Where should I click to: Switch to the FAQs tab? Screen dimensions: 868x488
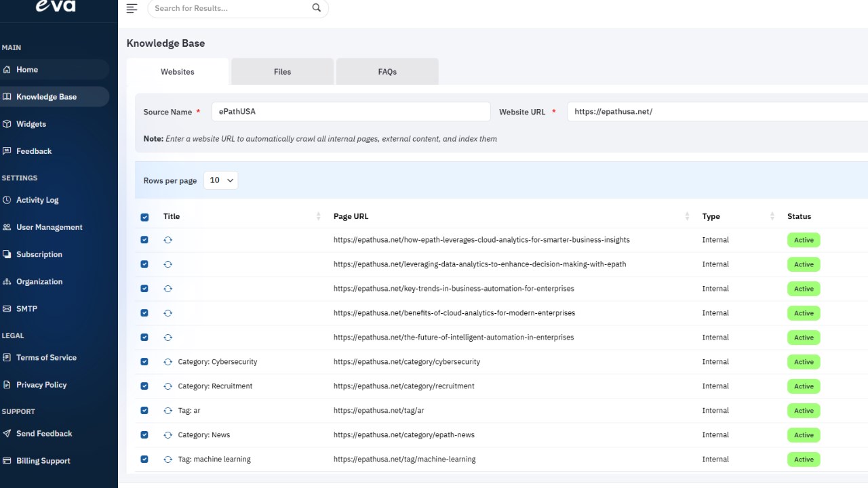coord(387,72)
